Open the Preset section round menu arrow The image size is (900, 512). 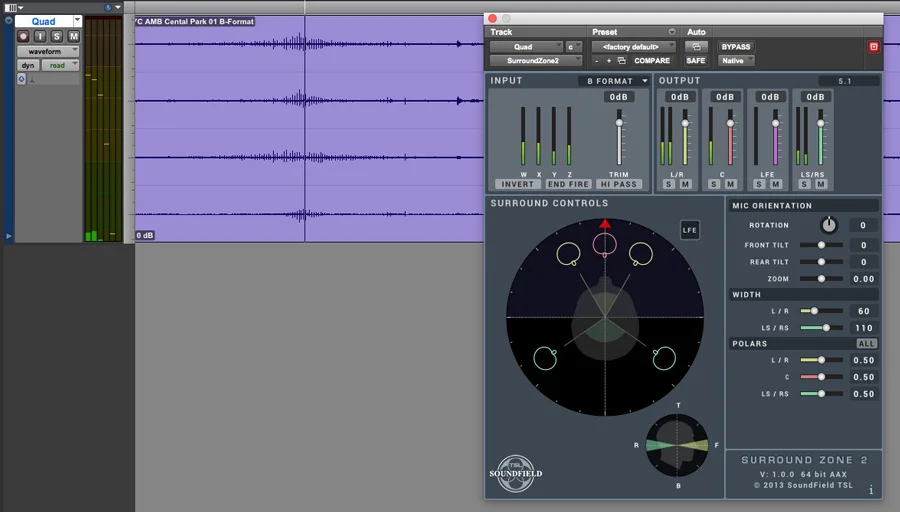[x=672, y=32]
